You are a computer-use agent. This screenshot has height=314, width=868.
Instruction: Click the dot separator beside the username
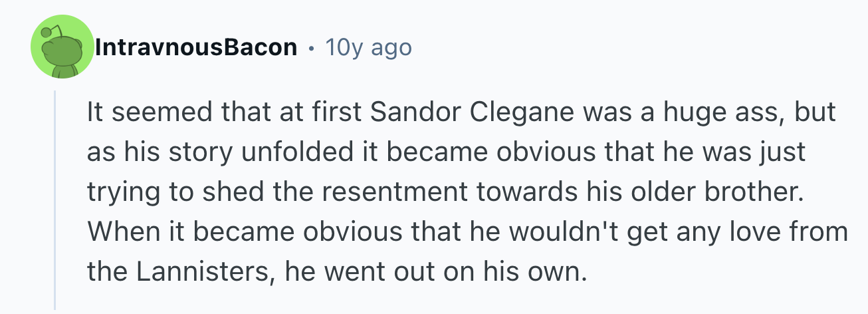tap(310, 48)
